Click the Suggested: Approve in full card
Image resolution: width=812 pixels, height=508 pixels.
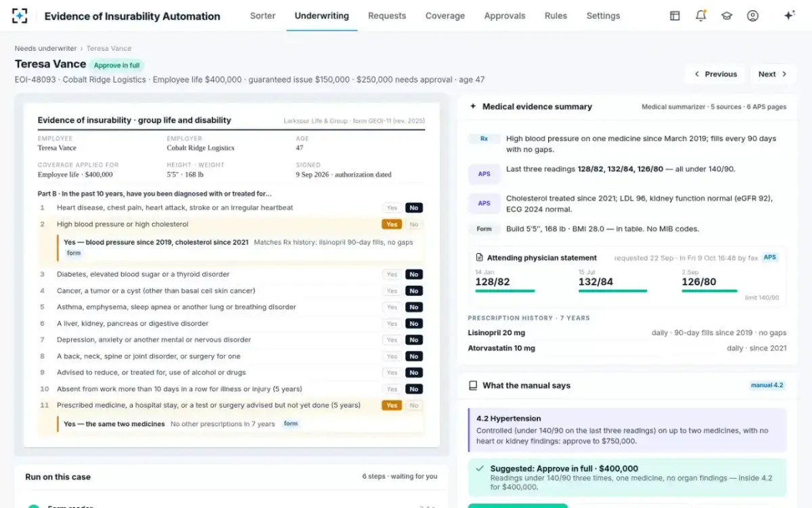pyautogui.click(x=627, y=478)
